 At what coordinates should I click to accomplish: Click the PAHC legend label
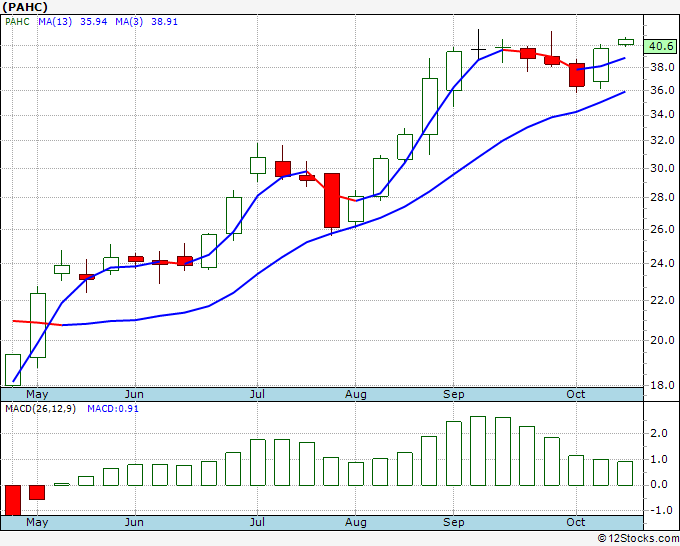17,22
